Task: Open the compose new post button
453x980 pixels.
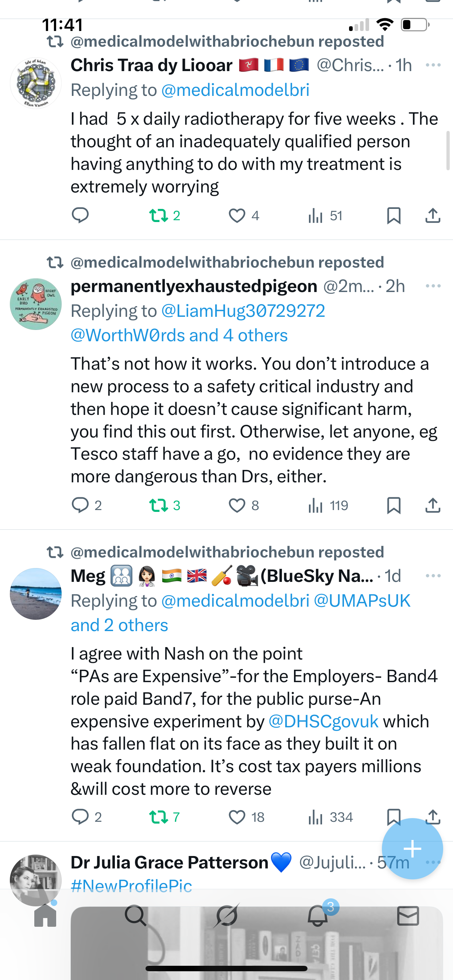Action: (x=412, y=848)
